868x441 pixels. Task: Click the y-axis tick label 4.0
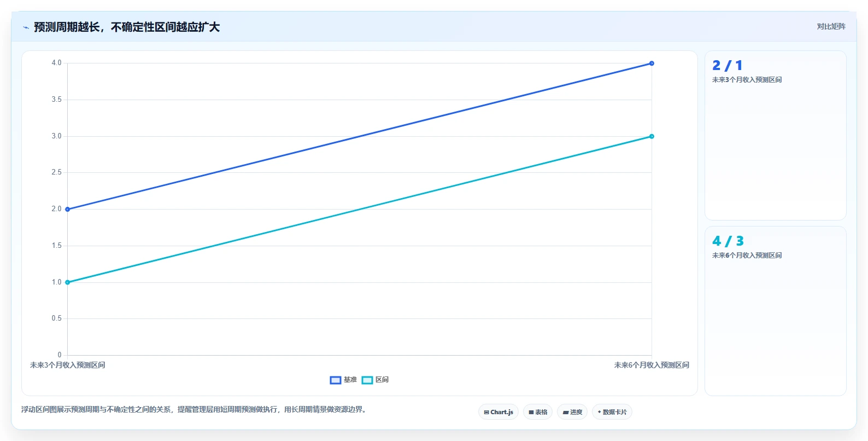click(x=56, y=63)
